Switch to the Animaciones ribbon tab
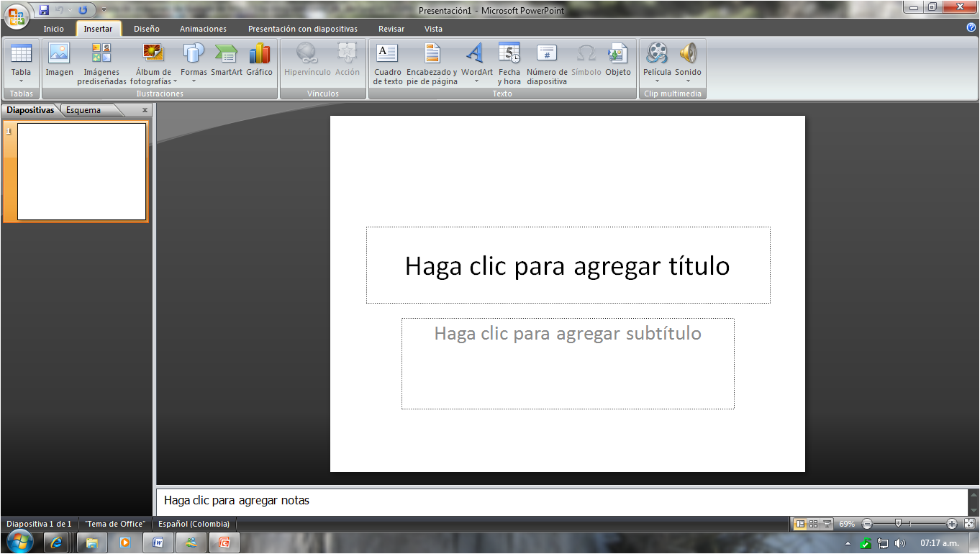The width and height of the screenshot is (980, 554). tap(202, 29)
